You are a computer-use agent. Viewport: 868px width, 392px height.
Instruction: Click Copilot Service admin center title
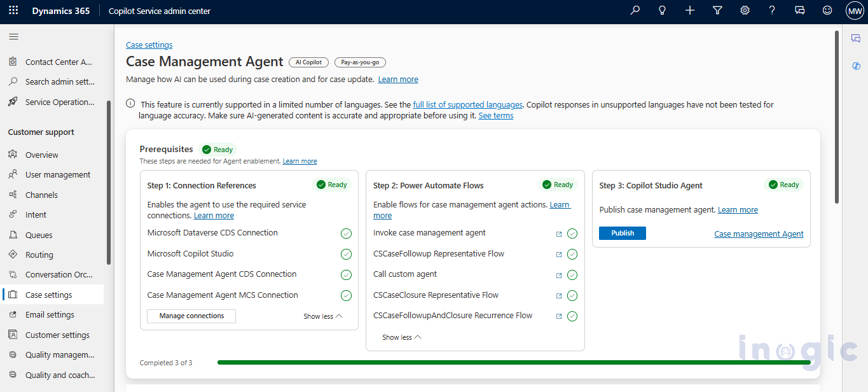(x=160, y=11)
